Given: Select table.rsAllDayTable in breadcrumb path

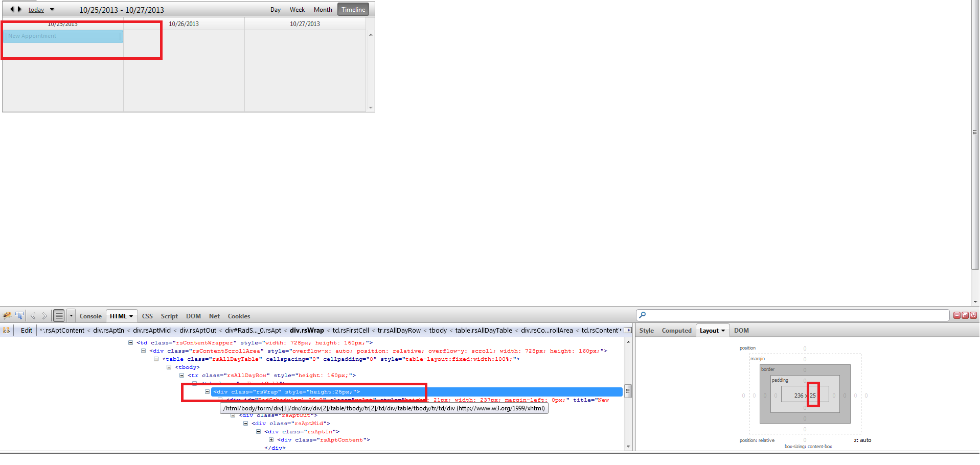Looking at the screenshot, I should click(484, 331).
